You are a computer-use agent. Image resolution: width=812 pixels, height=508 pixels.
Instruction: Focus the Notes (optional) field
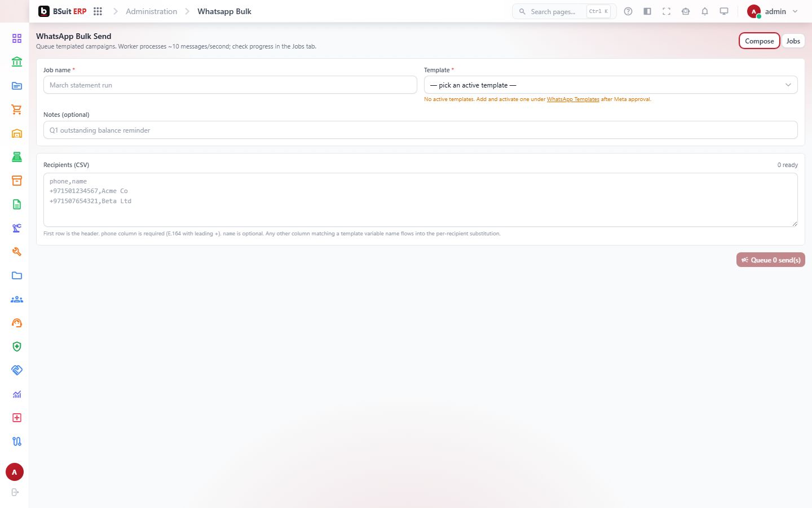tap(421, 130)
